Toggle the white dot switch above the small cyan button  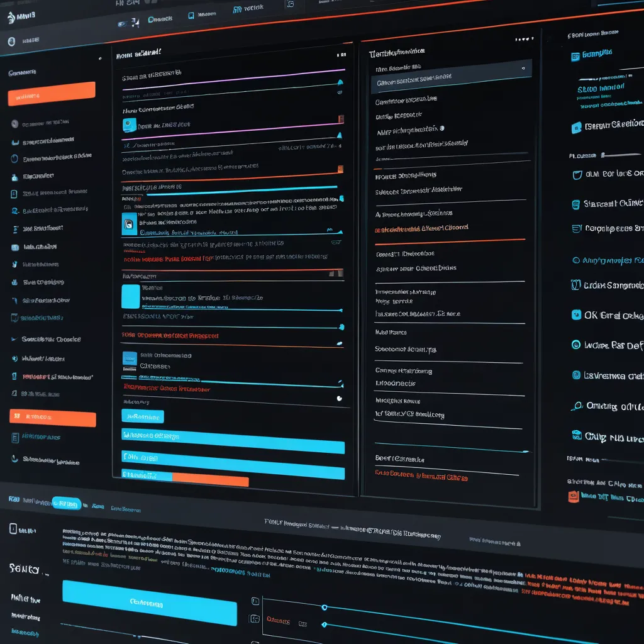(x=340, y=397)
